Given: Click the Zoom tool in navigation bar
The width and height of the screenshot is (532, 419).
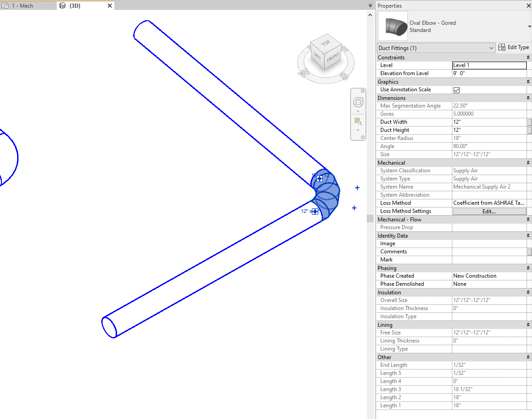Looking at the screenshot, I should coord(358,122).
